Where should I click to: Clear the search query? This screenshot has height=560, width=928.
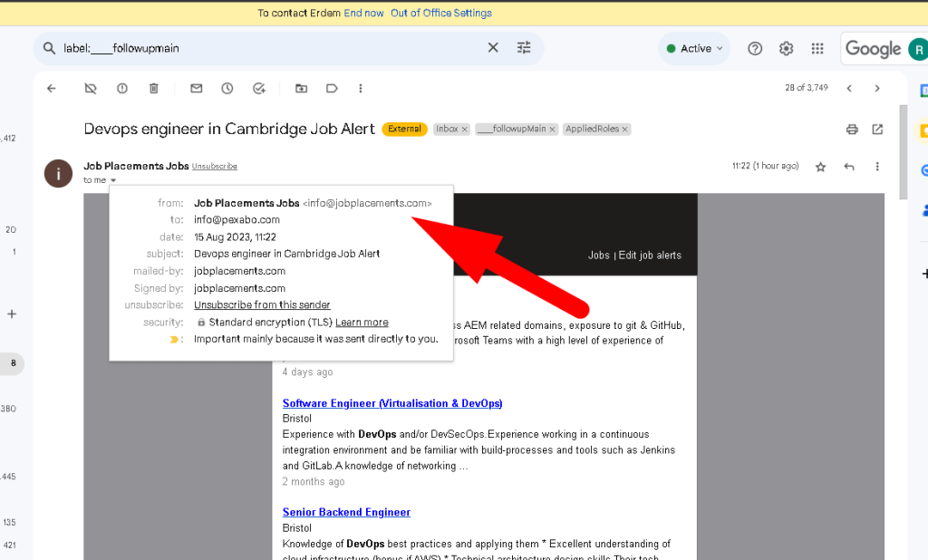click(x=493, y=47)
